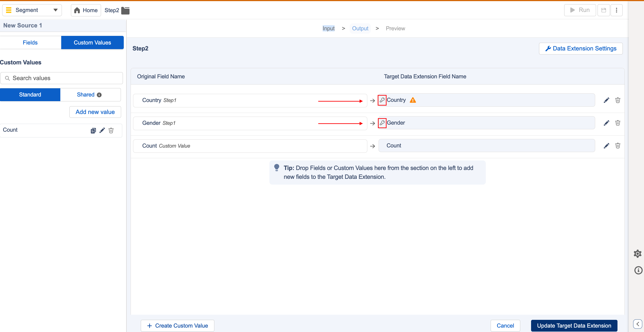The height and width of the screenshot is (332, 644).
Task: Delete the Gender field mapping
Action: (x=618, y=123)
